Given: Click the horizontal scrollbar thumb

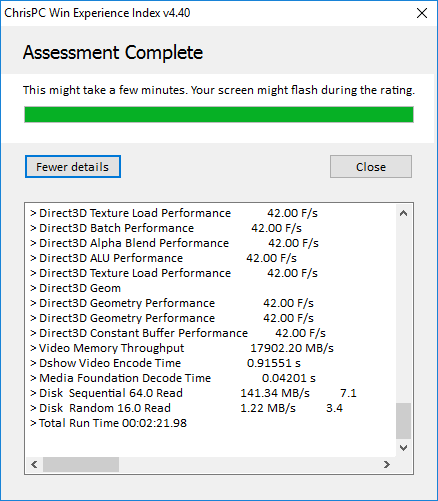Looking at the screenshot, I should pos(81,464).
